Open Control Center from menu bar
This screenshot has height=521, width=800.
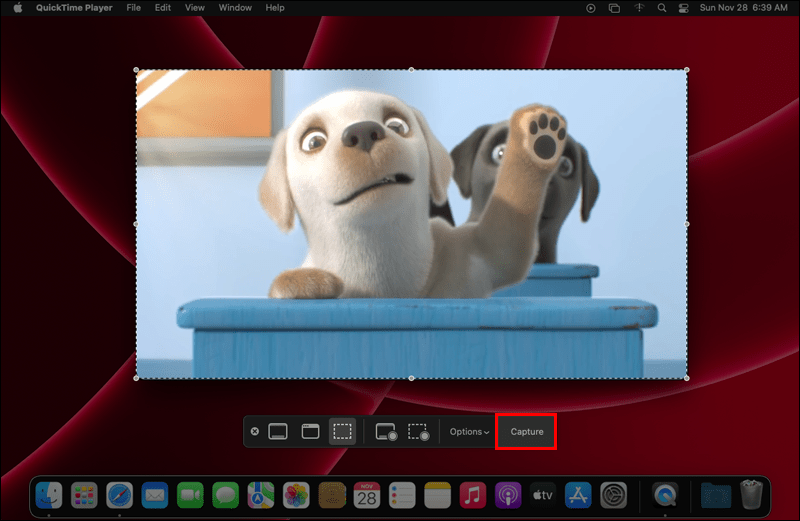[684, 8]
